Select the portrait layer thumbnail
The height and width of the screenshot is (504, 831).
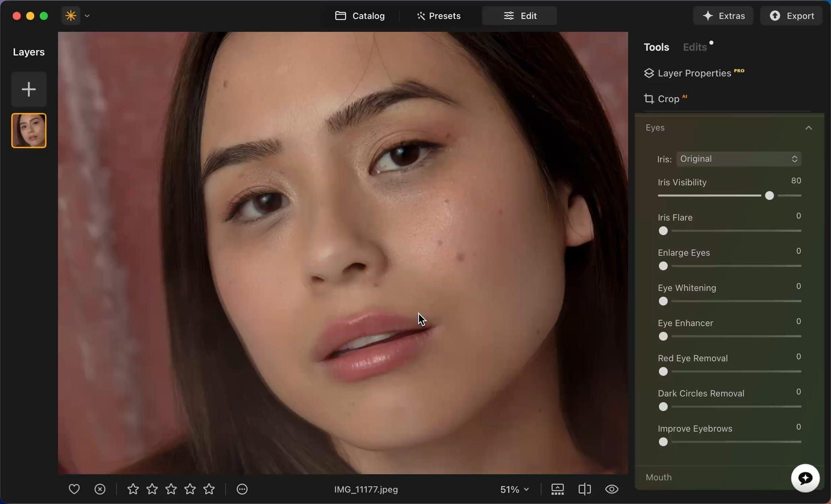point(29,130)
